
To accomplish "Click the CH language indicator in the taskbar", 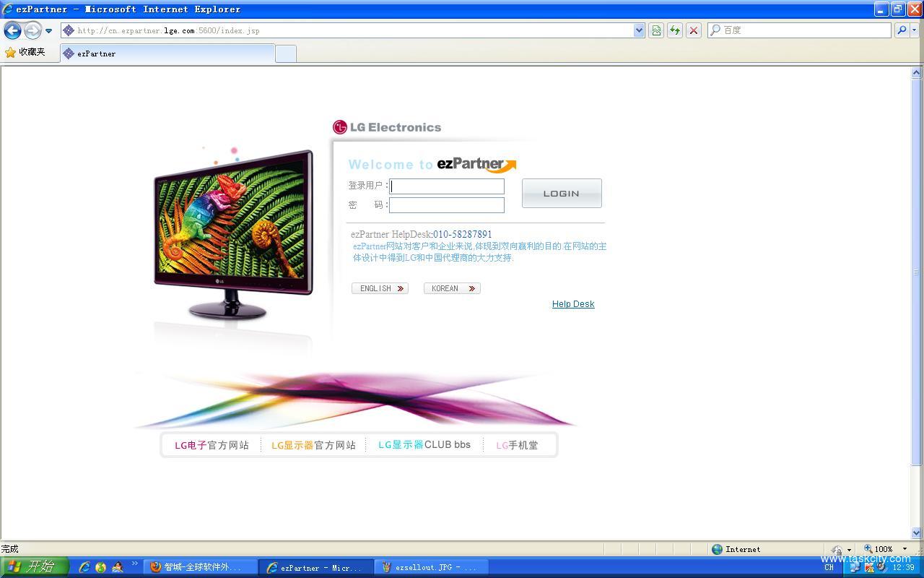I will (x=829, y=567).
